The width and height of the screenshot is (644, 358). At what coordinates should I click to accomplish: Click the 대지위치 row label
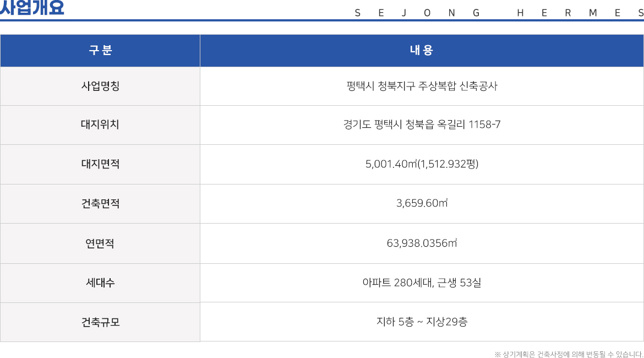click(x=100, y=124)
